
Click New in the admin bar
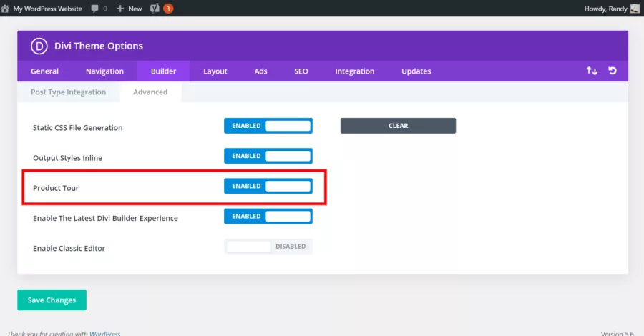pyautogui.click(x=135, y=9)
